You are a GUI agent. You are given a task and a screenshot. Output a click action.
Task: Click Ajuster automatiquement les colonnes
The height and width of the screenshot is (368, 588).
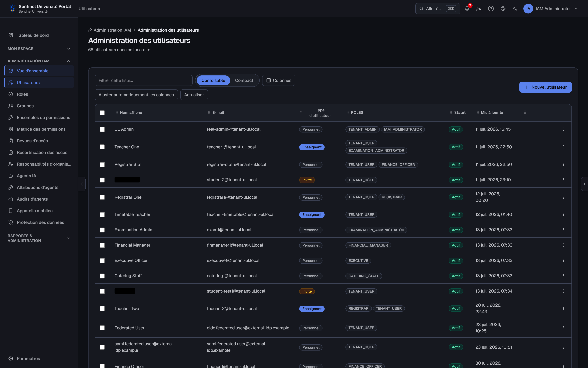click(x=136, y=95)
